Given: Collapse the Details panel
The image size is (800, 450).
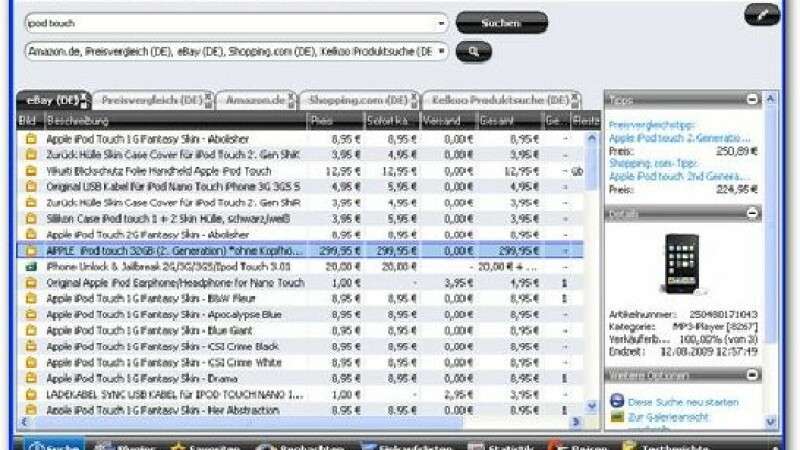Looking at the screenshot, I should coord(752,213).
